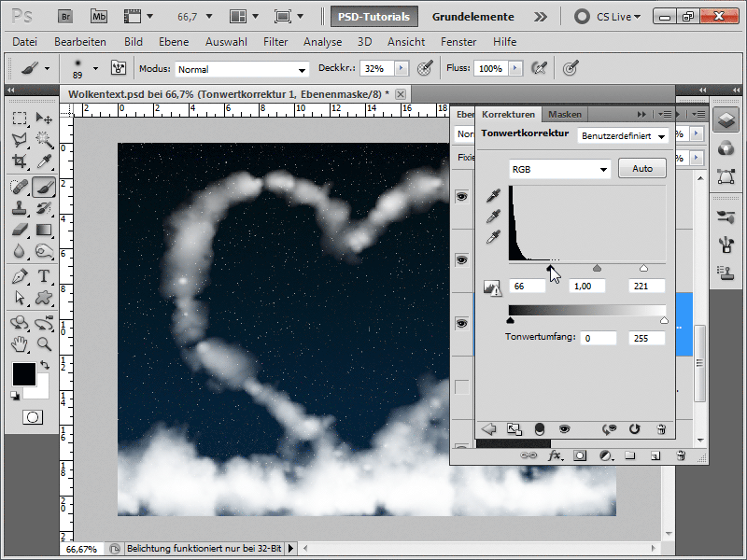Select the Gradient tool

click(44, 230)
